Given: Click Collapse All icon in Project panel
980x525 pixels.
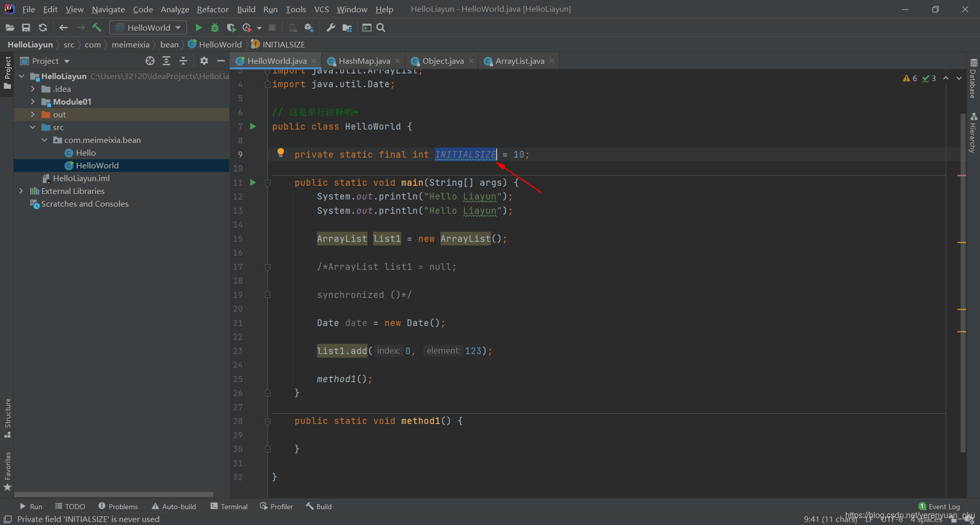Looking at the screenshot, I should [x=183, y=61].
